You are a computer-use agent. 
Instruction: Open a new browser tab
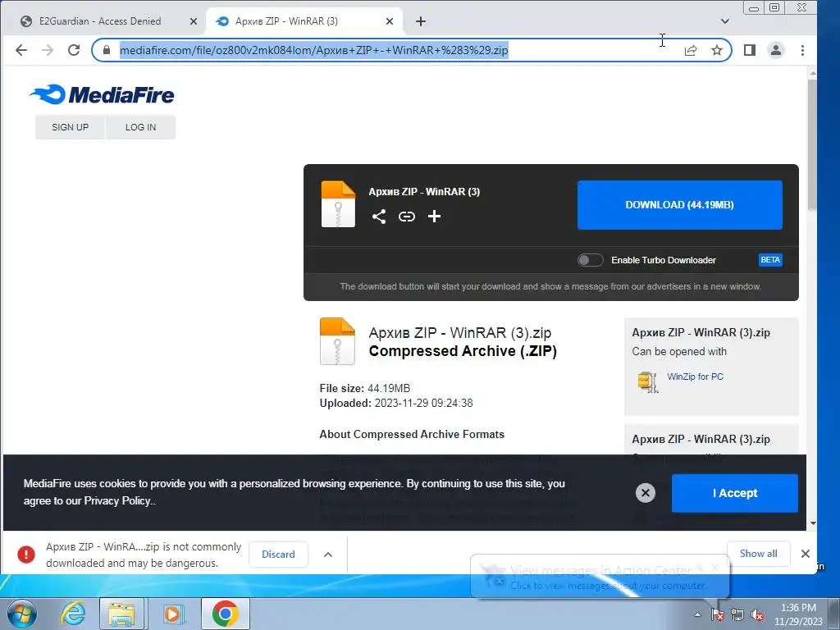click(x=421, y=21)
